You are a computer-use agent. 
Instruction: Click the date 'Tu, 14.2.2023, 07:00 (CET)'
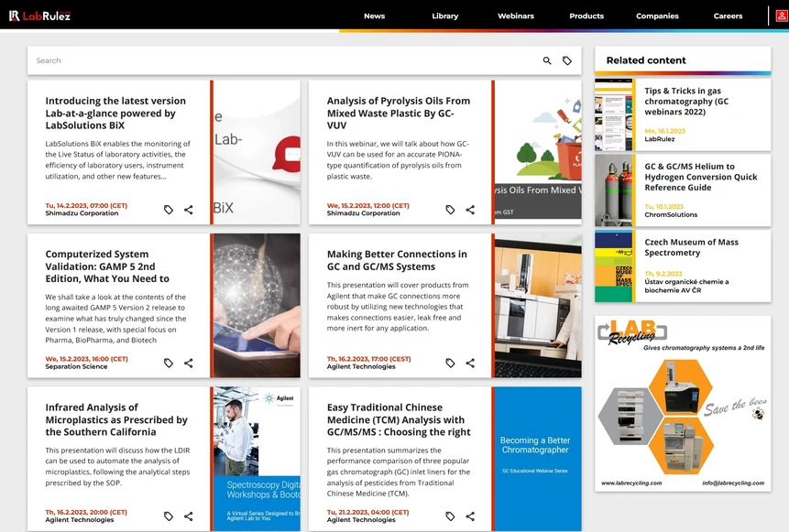86,206
